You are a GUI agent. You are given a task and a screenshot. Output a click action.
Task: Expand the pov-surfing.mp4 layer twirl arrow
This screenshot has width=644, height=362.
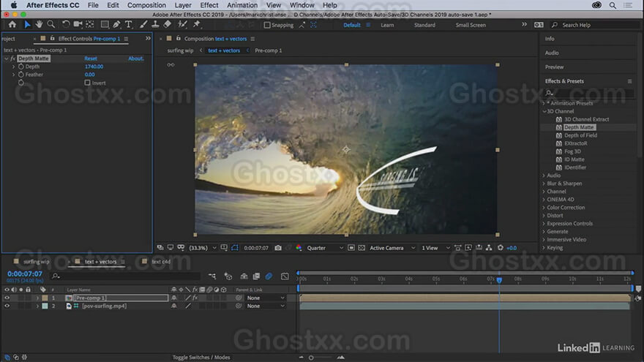tap(37, 306)
